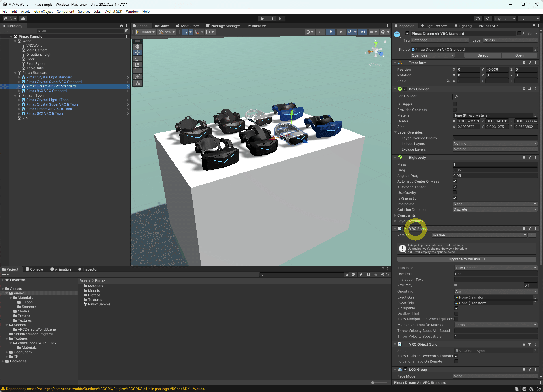The image size is (543, 392).
Task: Toggle favorites star in Project toolbar
Action: pyautogui.click(x=376, y=275)
